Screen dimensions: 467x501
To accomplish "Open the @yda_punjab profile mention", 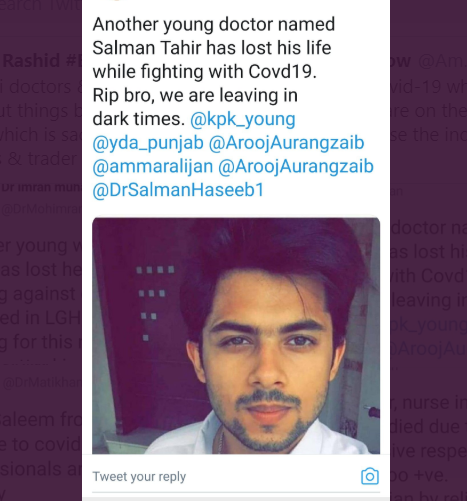I will 148,143.
